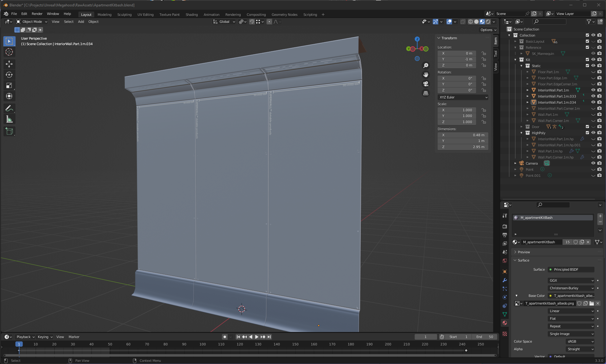Switch to the Scripting workspace tab
606x364 pixels.
click(x=310, y=14)
